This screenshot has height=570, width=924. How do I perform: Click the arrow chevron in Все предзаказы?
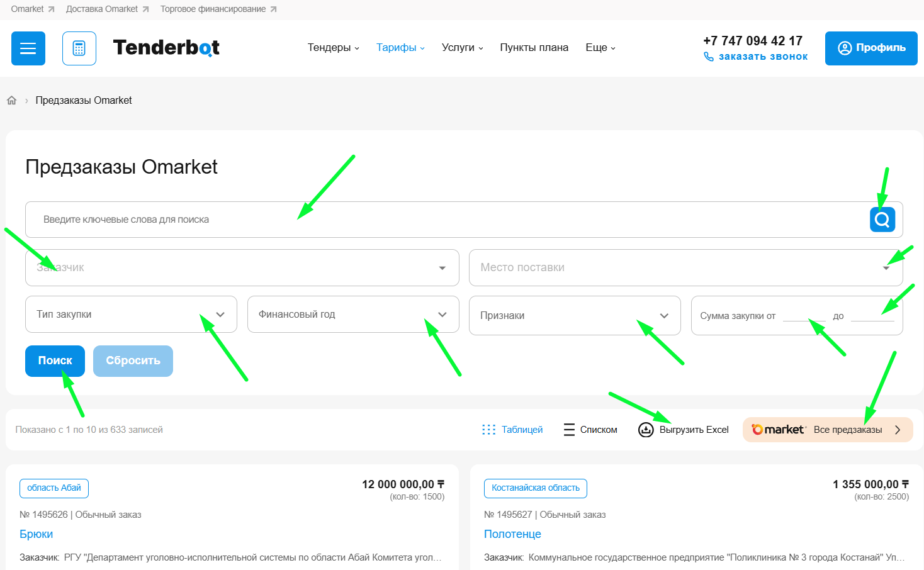(898, 430)
